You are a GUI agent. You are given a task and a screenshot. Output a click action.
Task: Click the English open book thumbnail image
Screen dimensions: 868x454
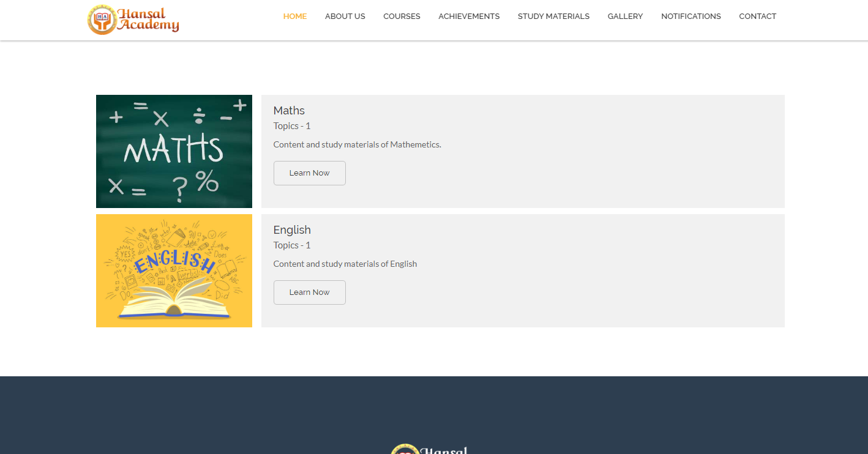point(174,270)
